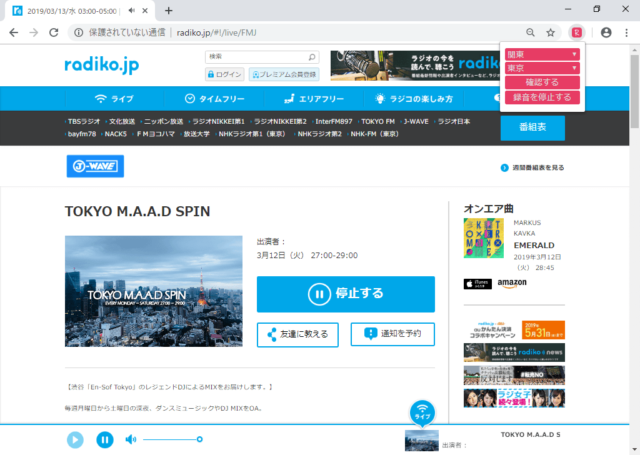Select the bayfm78 station

coord(82,134)
